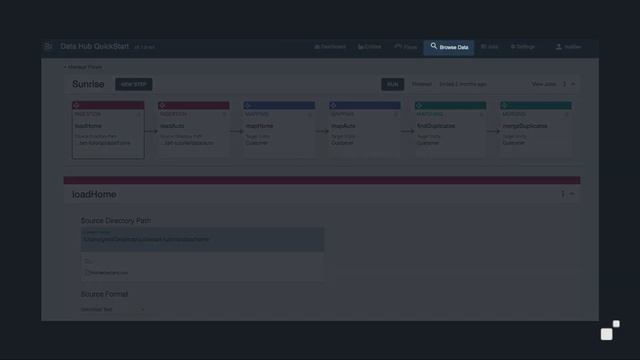Viewport: 640px width, 360px height.
Task: Open the View Jobs link
Action: point(544,84)
